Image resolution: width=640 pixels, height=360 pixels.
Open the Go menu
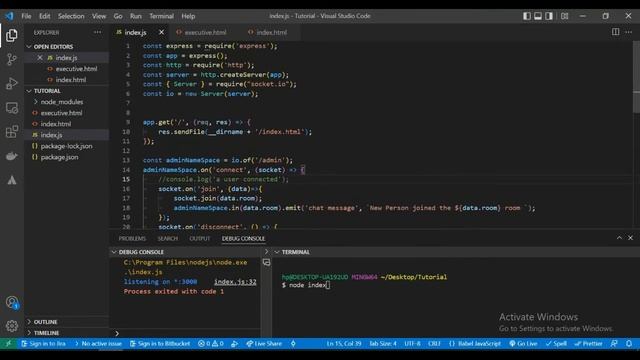point(118,16)
